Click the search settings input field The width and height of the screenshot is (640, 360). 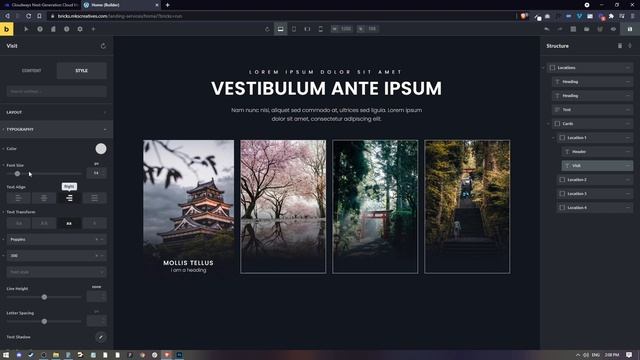point(57,91)
